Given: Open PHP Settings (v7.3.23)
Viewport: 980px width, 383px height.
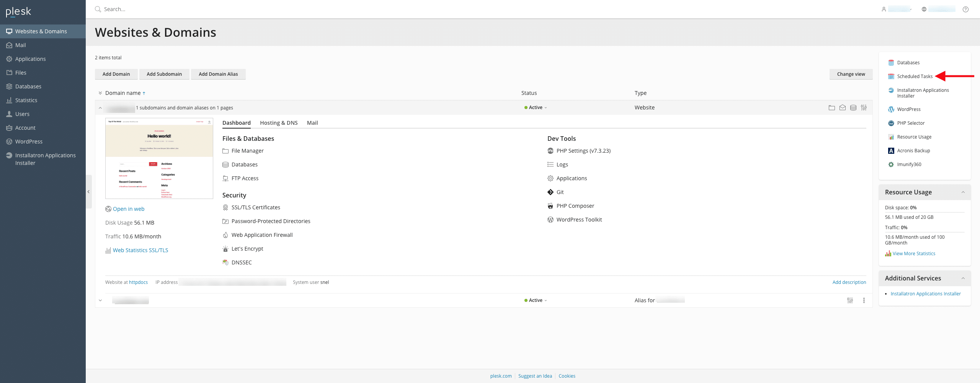Looking at the screenshot, I should pyautogui.click(x=579, y=151).
